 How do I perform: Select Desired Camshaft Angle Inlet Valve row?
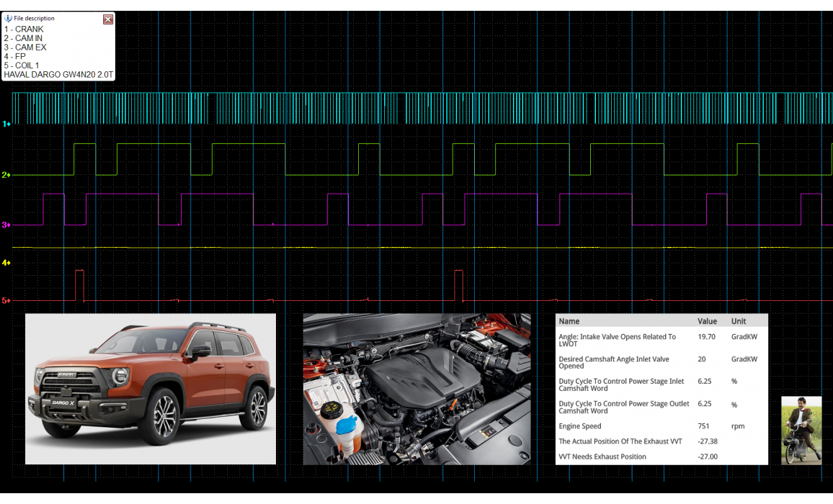tap(661, 362)
